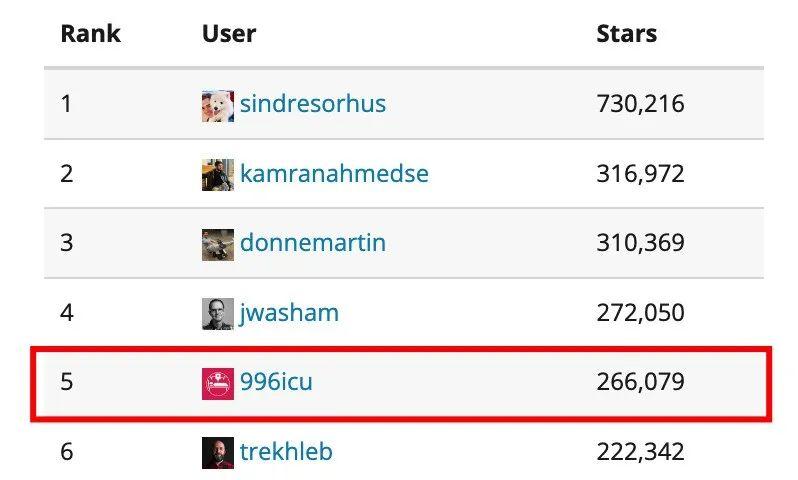Screen dimensions: 798x480
Task: Select star count 730,216
Action: point(640,104)
